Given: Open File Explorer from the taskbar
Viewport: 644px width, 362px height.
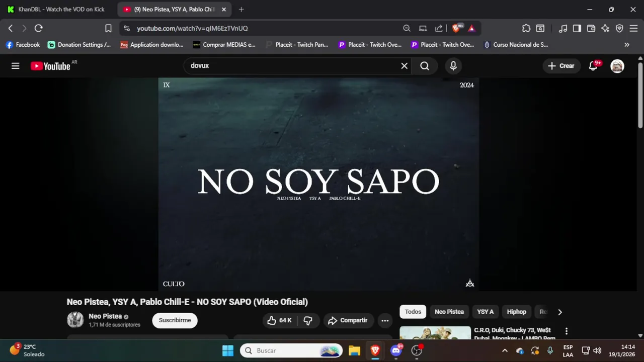Looking at the screenshot, I should pos(354,350).
